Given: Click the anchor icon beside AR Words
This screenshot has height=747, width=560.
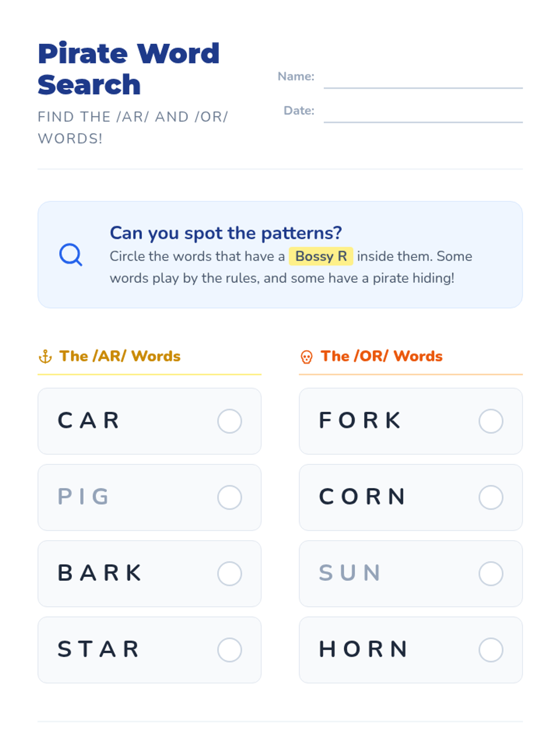Looking at the screenshot, I should click(x=45, y=357).
